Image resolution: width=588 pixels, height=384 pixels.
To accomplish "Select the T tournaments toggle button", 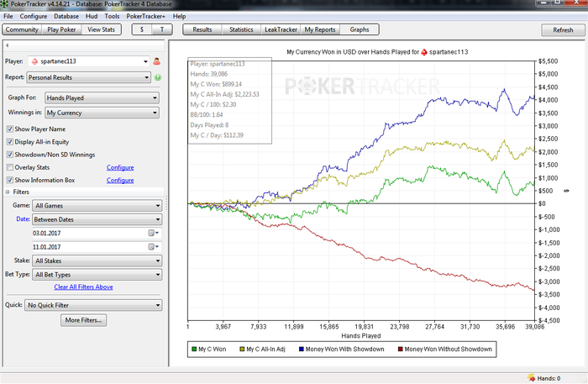I will pos(162,29).
